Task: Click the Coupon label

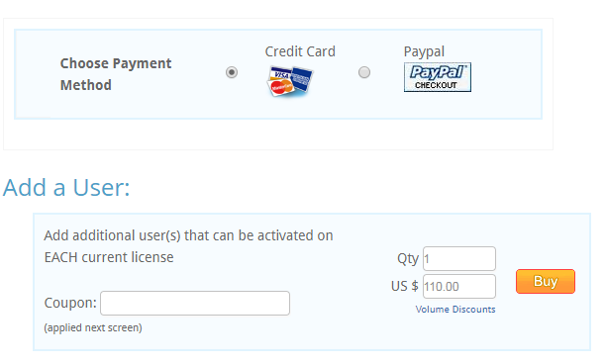Action: [x=70, y=303]
